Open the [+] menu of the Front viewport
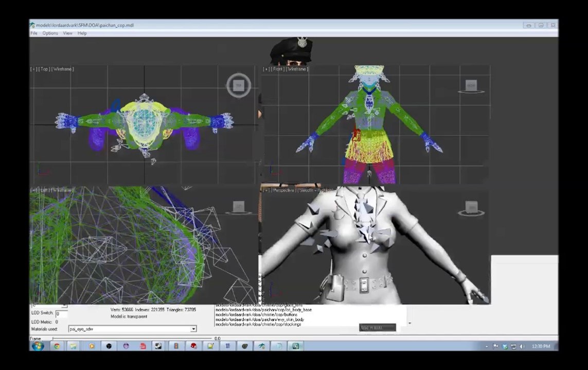 [266, 69]
